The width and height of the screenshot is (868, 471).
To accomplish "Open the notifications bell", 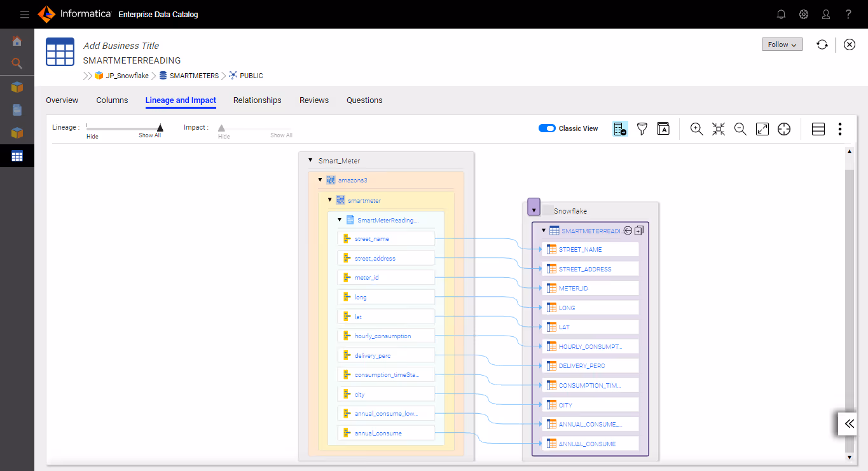I will (782, 14).
